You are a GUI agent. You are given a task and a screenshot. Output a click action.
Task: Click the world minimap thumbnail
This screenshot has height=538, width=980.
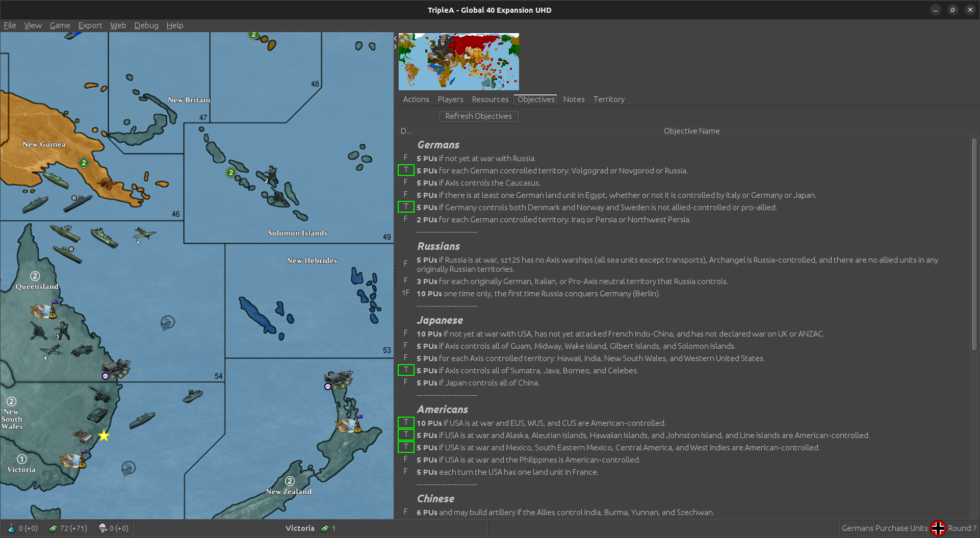[x=458, y=62]
